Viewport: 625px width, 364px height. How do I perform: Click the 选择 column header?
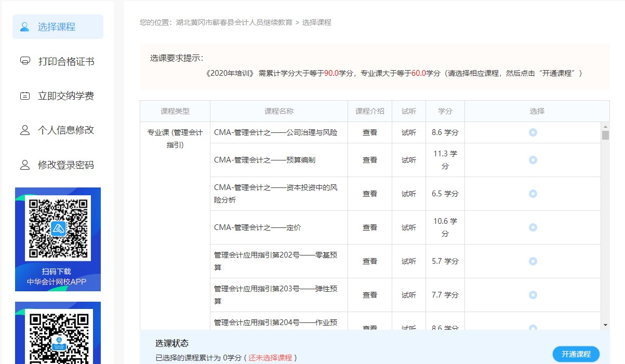coord(537,111)
